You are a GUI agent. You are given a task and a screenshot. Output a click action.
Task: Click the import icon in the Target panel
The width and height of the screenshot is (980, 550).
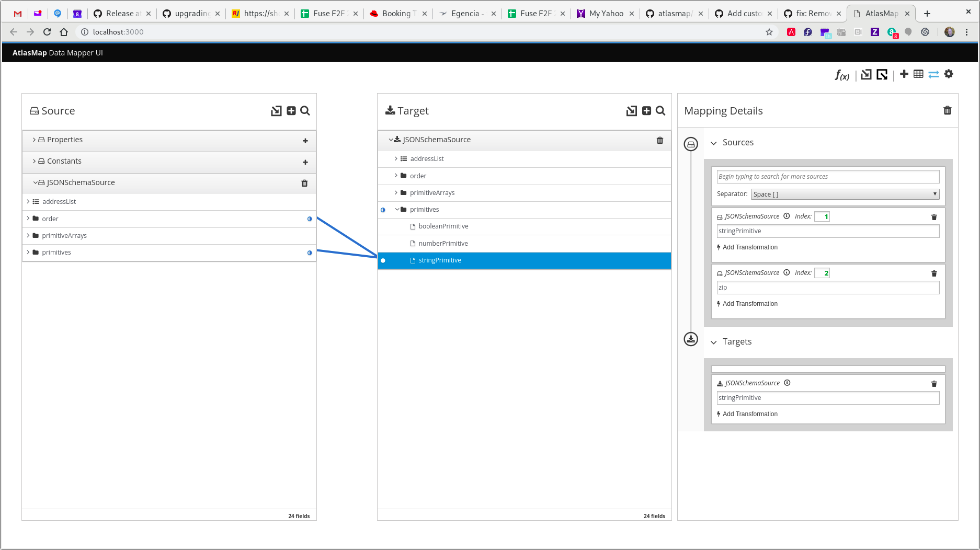tap(631, 111)
